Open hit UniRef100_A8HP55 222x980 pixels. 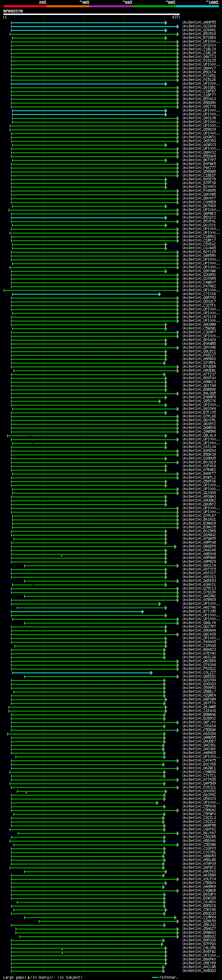[x=199, y=23]
